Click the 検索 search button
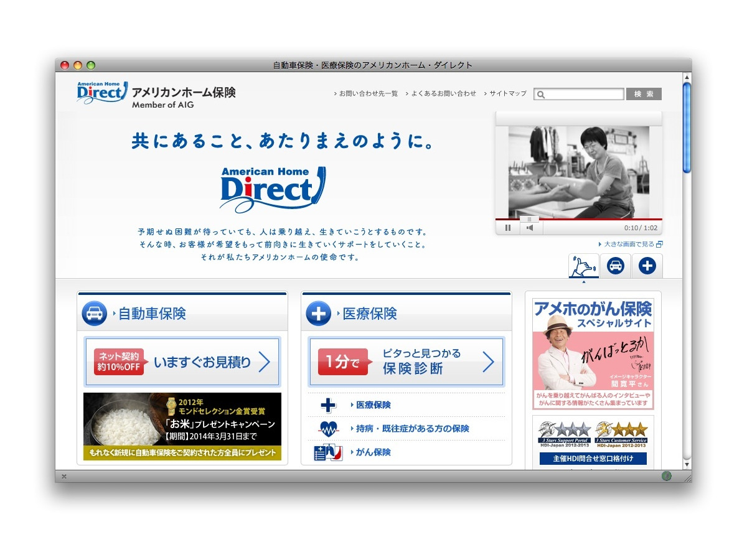This screenshot has width=747, height=560. (644, 94)
